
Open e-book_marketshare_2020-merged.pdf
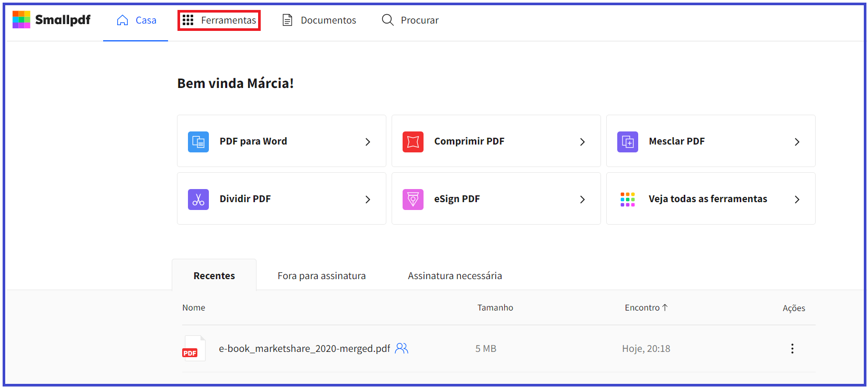click(x=304, y=348)
